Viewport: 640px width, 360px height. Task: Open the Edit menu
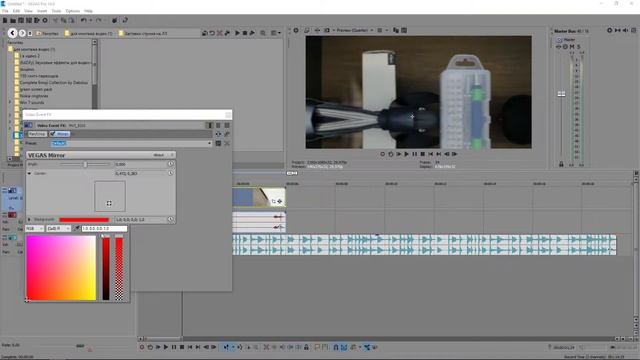tap(16, 11)
